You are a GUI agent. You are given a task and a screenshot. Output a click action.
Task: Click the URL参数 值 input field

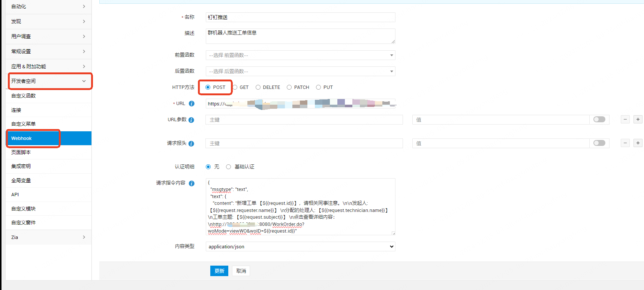(501, 120)
